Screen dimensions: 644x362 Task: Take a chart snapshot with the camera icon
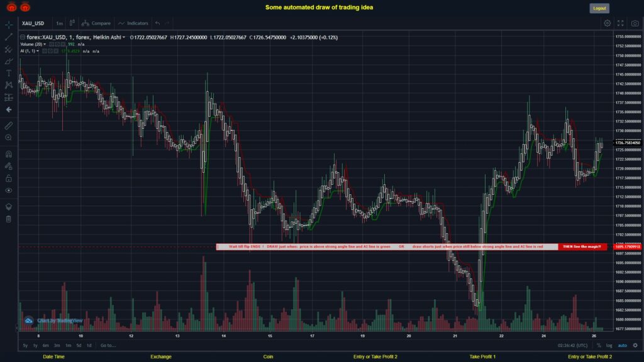pos(635,23)
